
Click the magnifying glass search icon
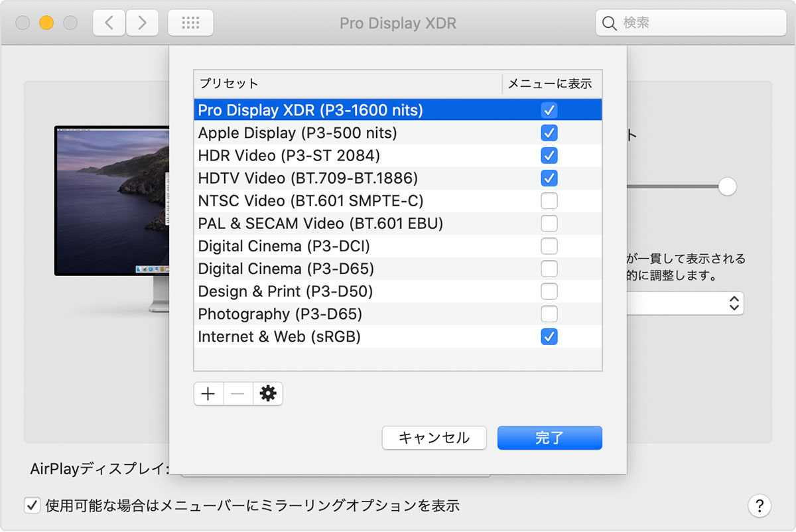click(x=609, y=23)
